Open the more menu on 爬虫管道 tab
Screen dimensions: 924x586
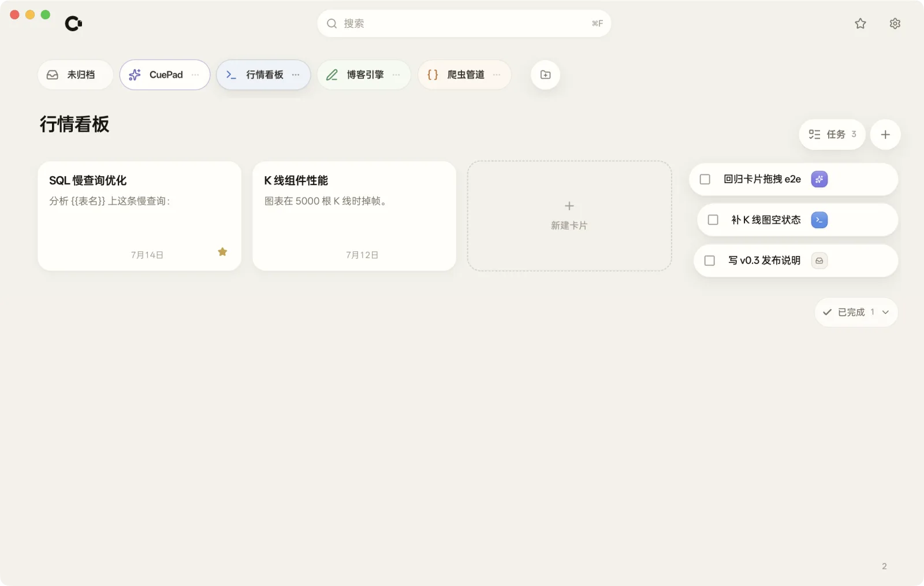tap(497, 75)
